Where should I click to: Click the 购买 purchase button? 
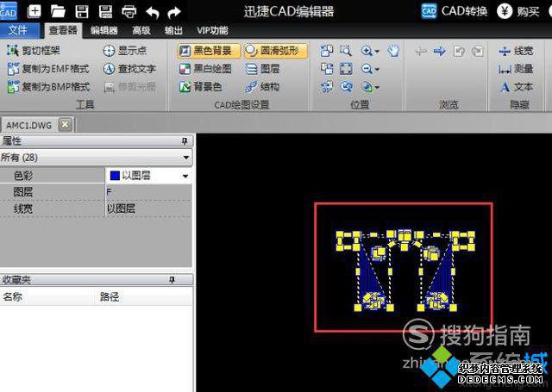pyautogui.click(x=518, y=11)
